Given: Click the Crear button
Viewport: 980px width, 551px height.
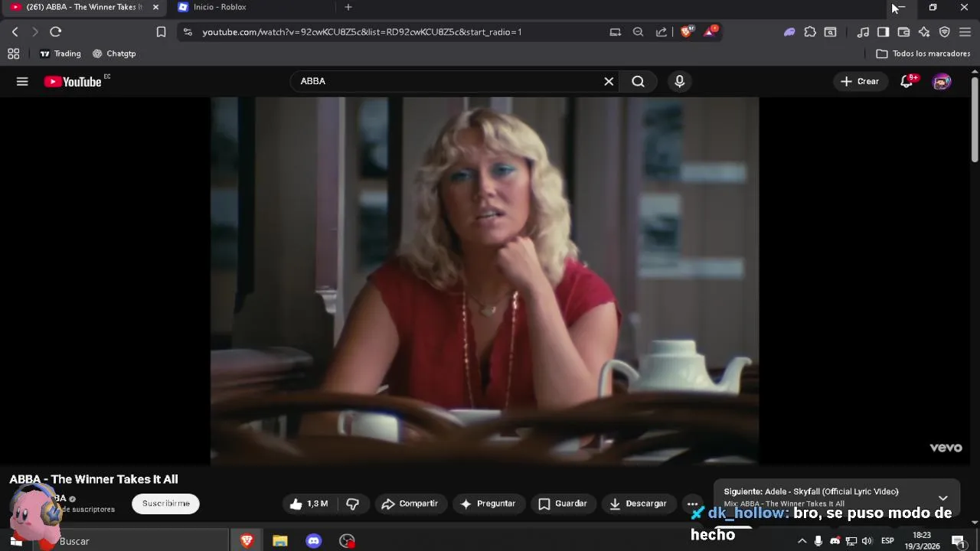Looking at the screenshot, I should pos(860,81).
